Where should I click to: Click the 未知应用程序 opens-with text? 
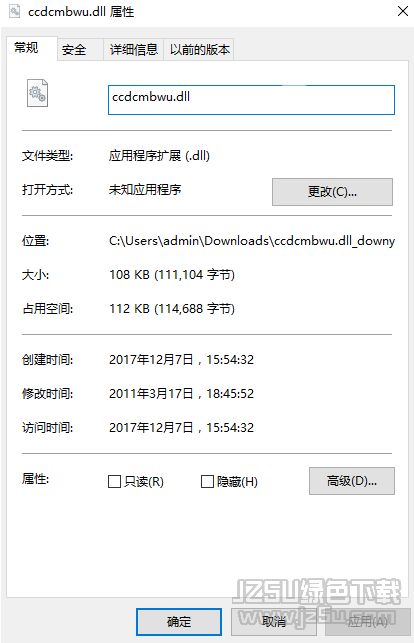(x=145, y=189)
